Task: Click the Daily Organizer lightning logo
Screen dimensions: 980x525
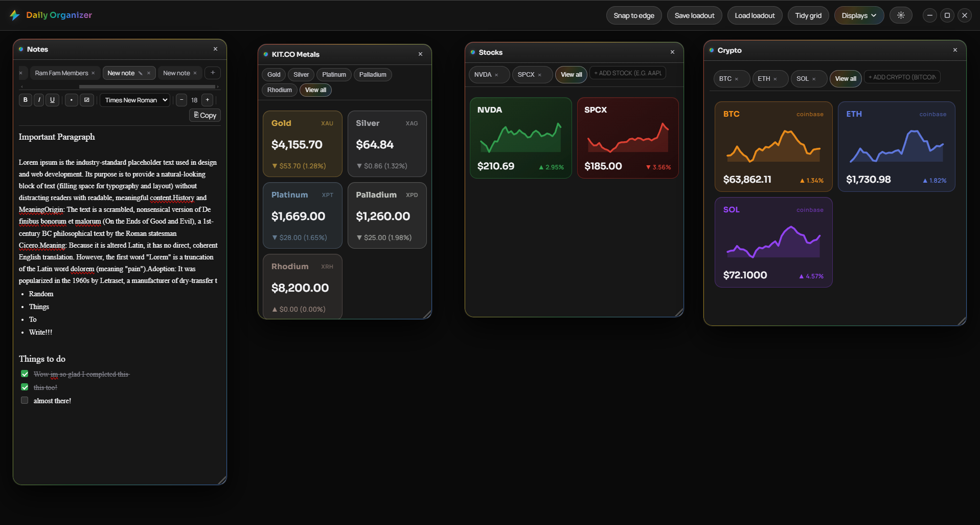Action: pos(15,15)
